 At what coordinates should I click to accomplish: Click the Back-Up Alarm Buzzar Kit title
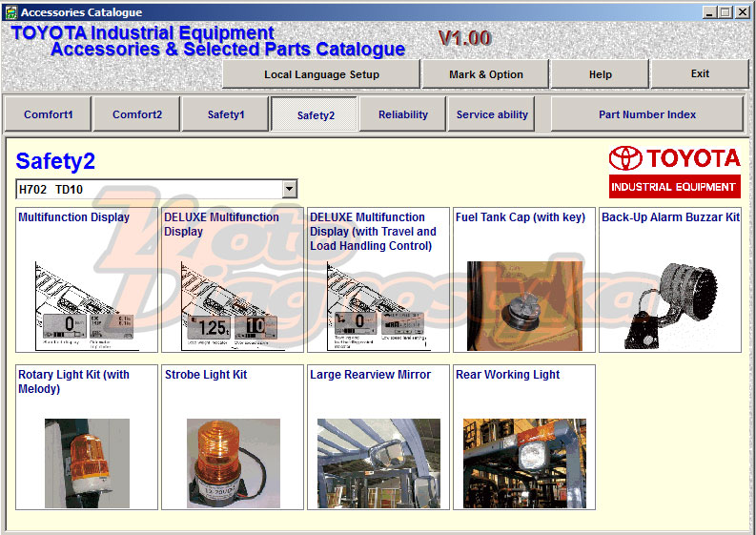[x=670, y=217]
